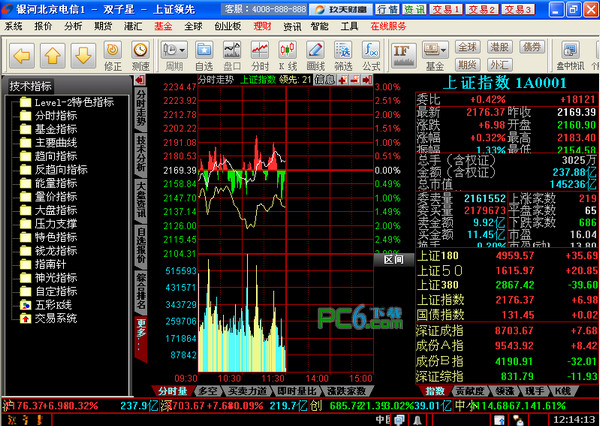Click the down arrow toolbar button

[83, 56]
